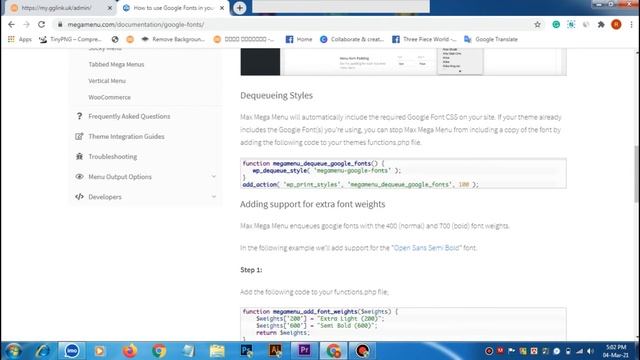The height and width of the screenshot is (360, 640).
Task: Click the edit icon beside Theme Integration Guides
Action: point(79,136)
